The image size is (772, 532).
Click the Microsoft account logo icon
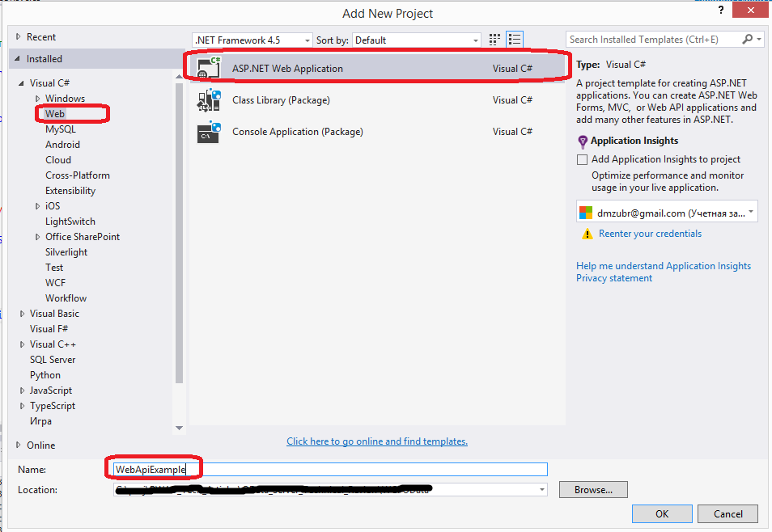click(x=585, y=213)
